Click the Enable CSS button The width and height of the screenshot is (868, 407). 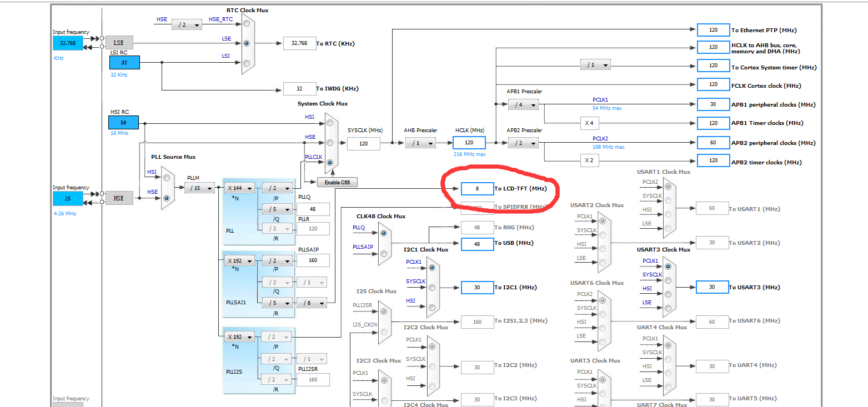337,182
